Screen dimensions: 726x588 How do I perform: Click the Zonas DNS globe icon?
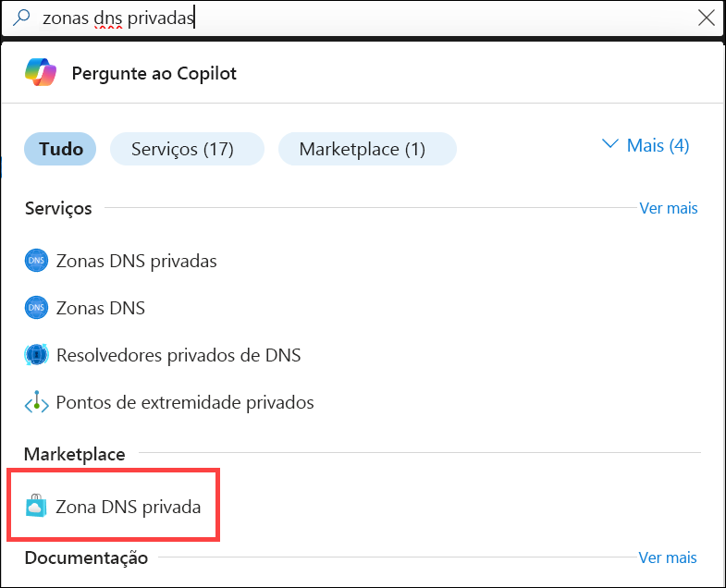click(36, 308)
